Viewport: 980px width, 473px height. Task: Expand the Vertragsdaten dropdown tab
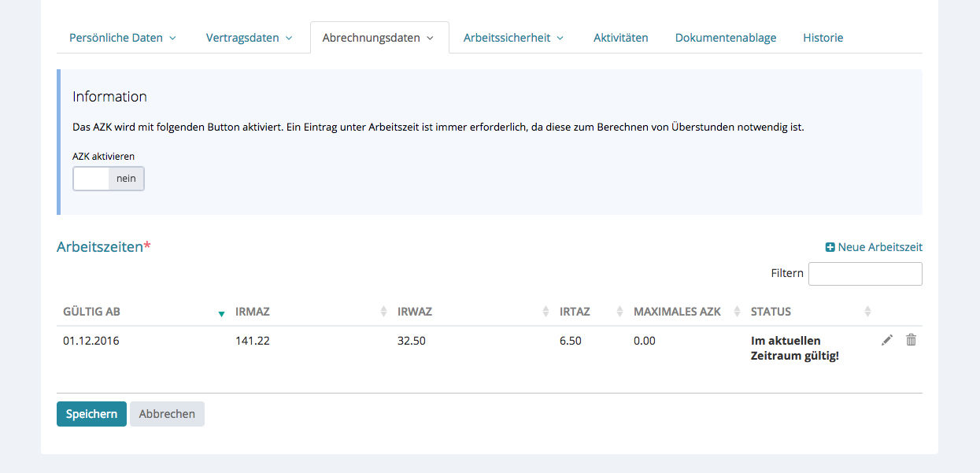249,38
